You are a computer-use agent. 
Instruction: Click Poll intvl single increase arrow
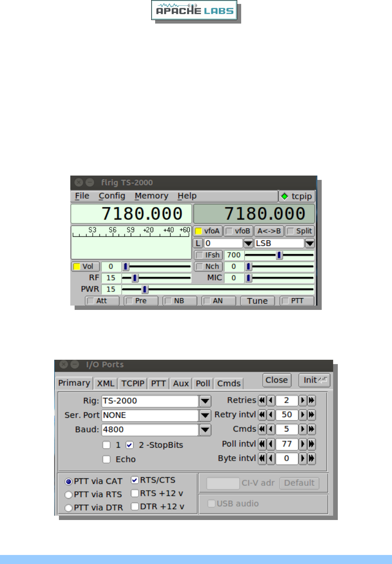pos(302,444)
